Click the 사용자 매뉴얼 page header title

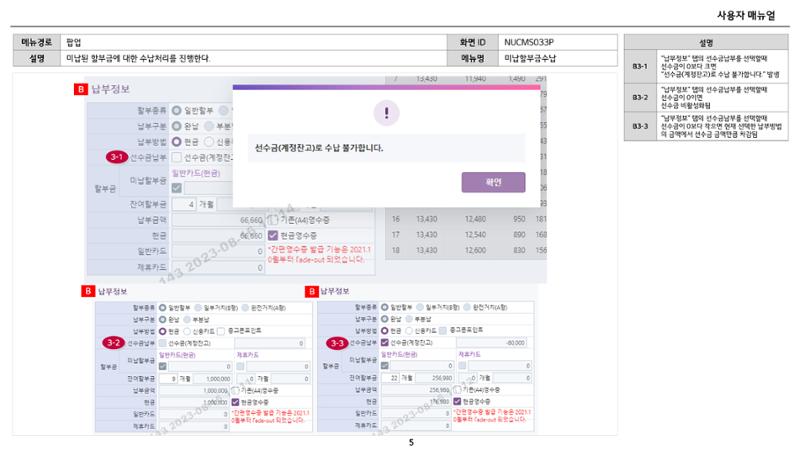(x=746, y=15)
